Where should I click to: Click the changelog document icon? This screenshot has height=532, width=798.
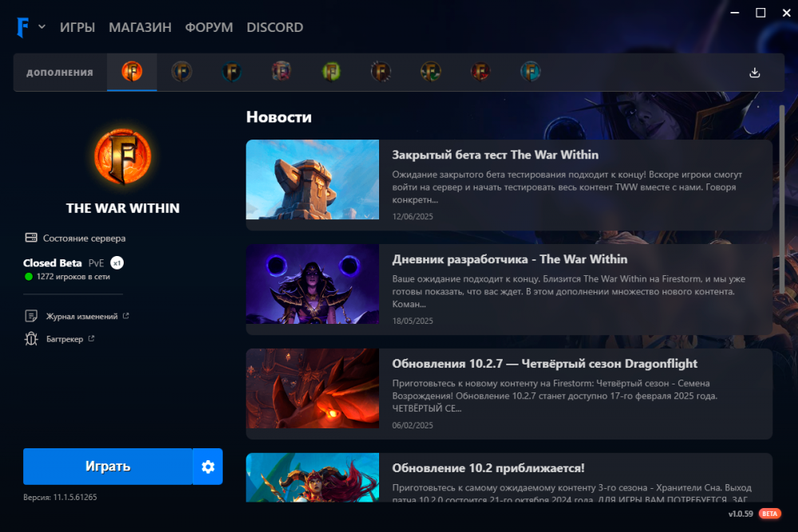coord(31,316)
